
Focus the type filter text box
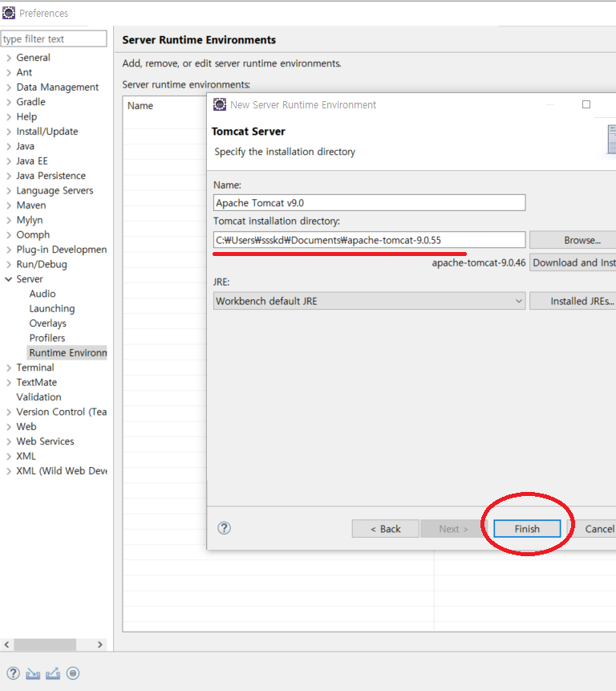click(54, 39)
